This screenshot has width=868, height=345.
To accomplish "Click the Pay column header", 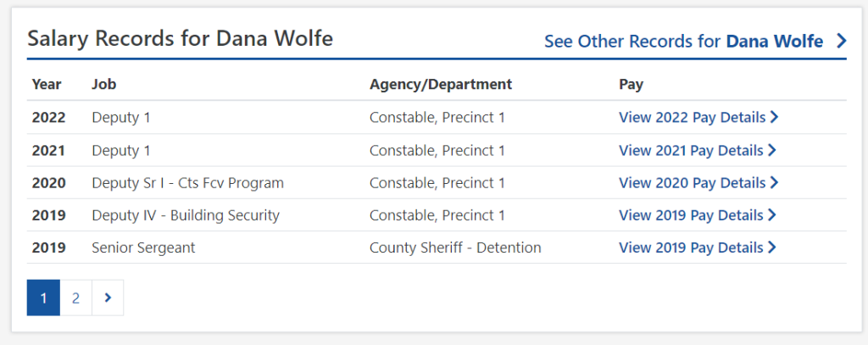I will (631, 85).
